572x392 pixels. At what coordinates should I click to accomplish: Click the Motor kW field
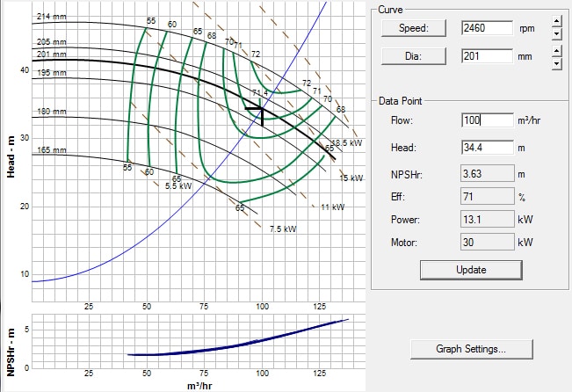point(487,242)
